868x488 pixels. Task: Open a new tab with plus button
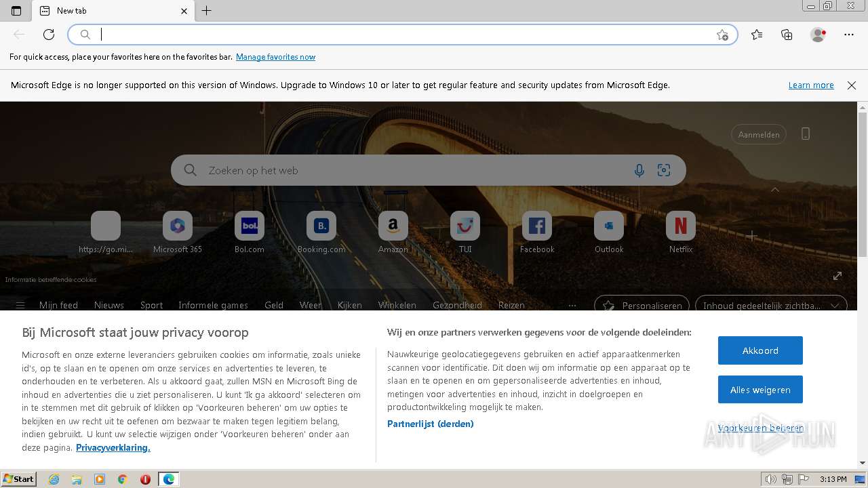click(207, 11)
